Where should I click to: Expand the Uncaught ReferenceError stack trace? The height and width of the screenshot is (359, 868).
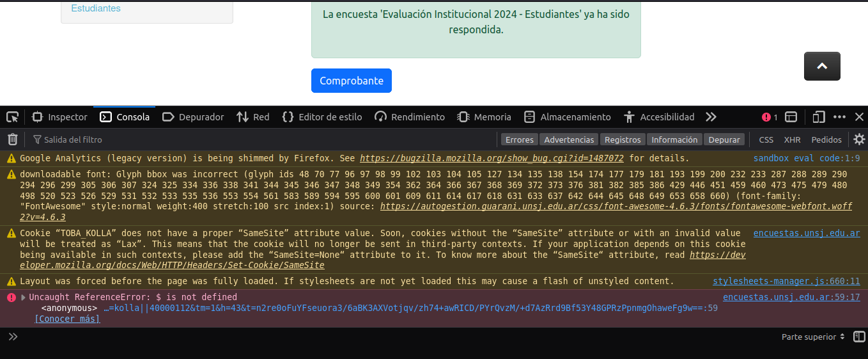(x=24, y=297)
